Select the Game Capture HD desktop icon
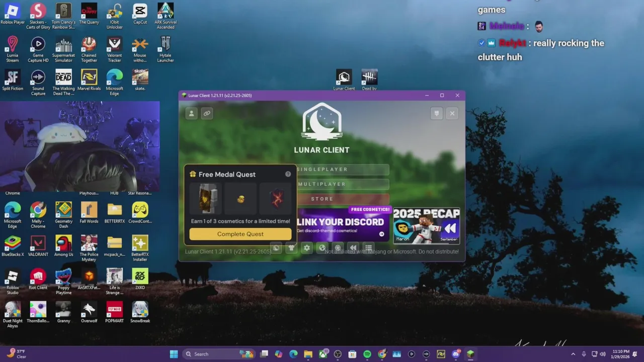The width and height of the screenshot is (644, 362). (x=38, y=49)
